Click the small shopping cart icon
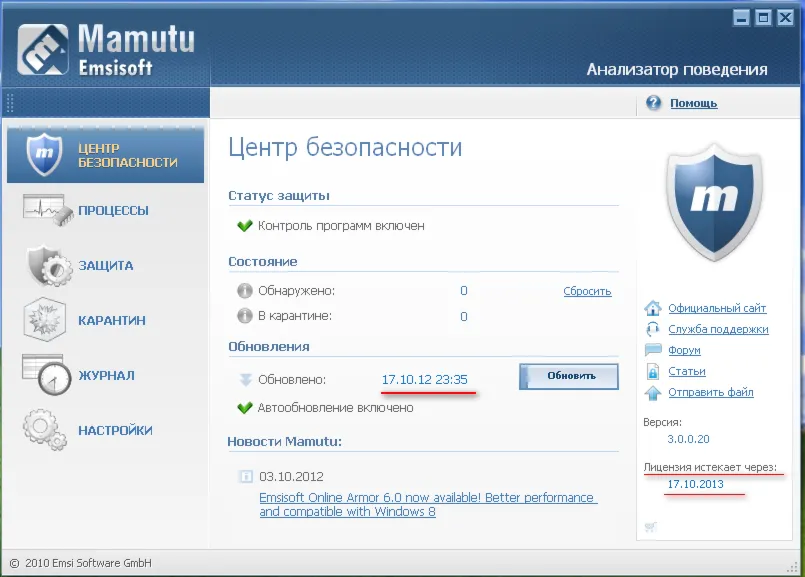Image resolution: width=805 pixels, height=577 pixels. tap(650, 527)
